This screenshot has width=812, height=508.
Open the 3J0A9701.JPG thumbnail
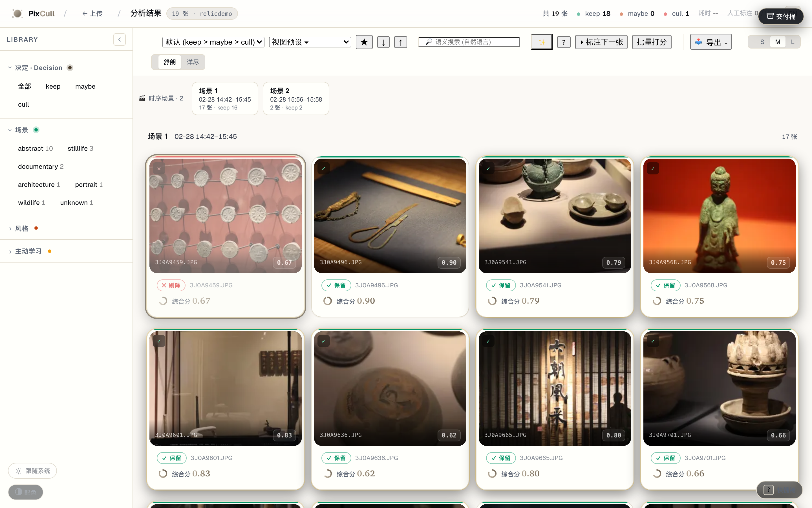[x=720, y=388]
